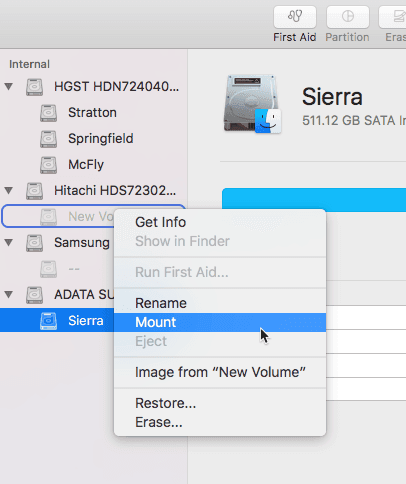This screenshot has height=484, width=406.
Task: Select the unnamed "--" volume icon
Action: tap(48, 269)
